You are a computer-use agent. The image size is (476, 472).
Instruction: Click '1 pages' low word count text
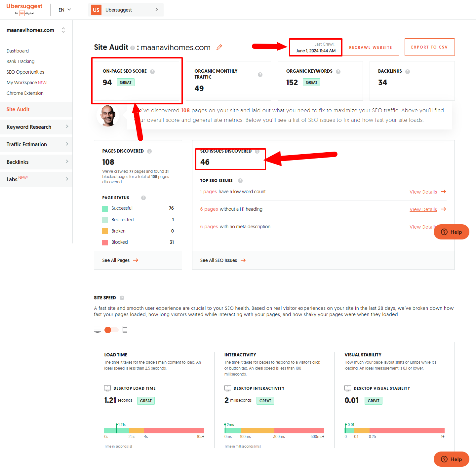[x=209, y=192]
